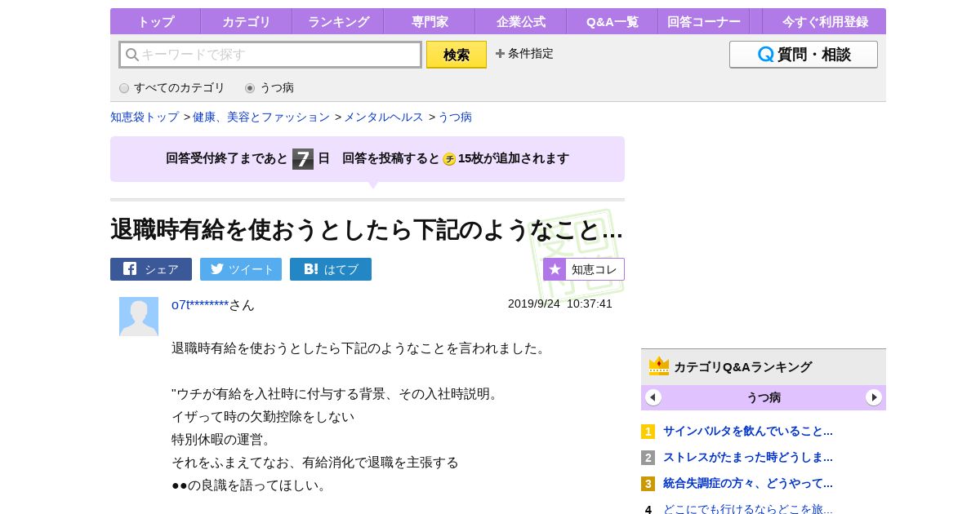This screenshot has width=980, height=514.
Task: Click the plus icon beside 条件指定
Action: [x=500, y=54]
